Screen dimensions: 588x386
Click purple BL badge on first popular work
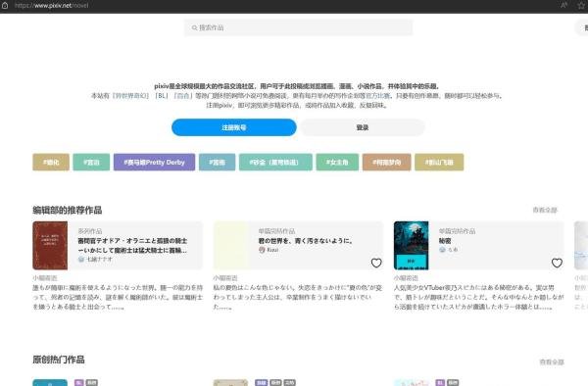[78, 383]
